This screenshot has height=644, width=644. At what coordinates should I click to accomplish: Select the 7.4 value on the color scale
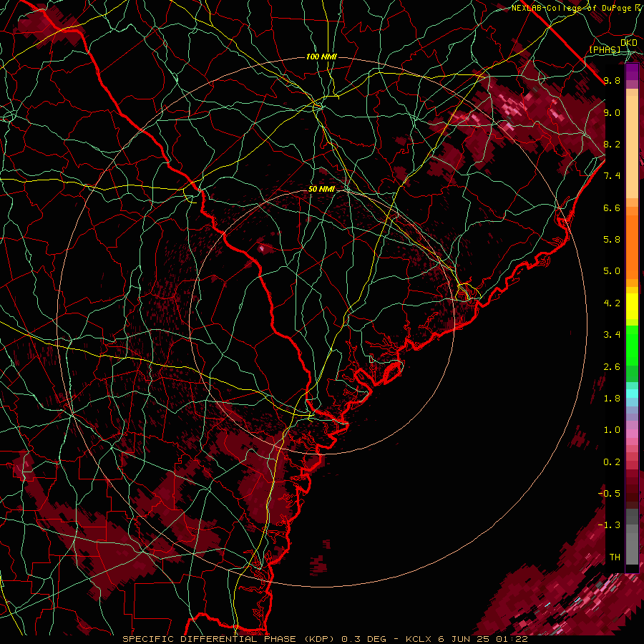[x=612, y=176]
